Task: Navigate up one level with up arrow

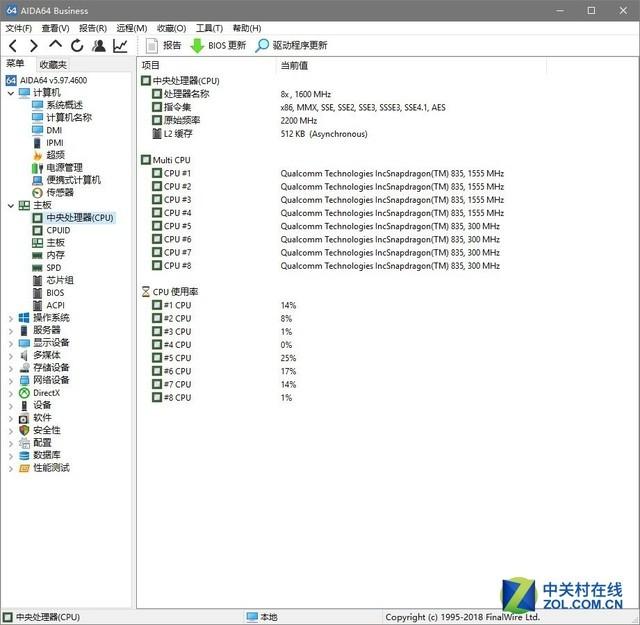Action: pos(55,45)
